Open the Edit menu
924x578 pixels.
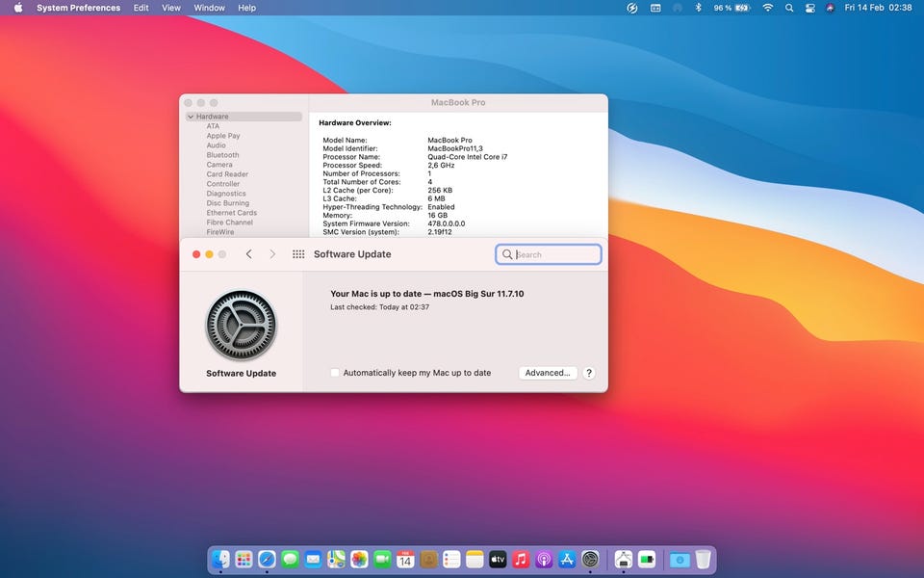pos(141,8)
